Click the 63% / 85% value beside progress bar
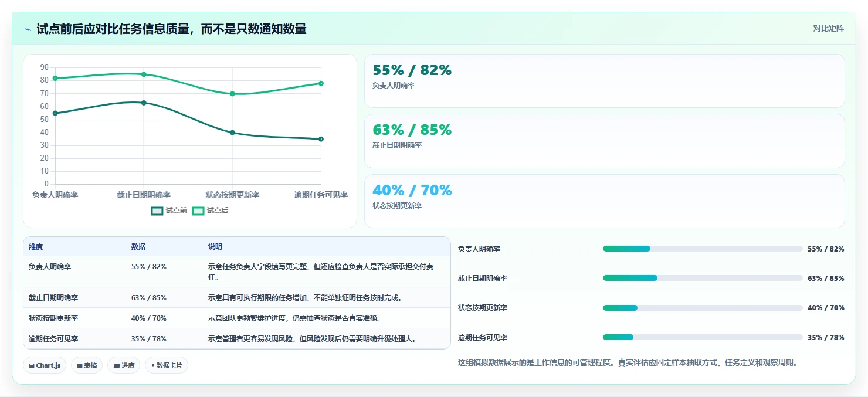Image resolution: width=868 pixels, height=397 pixels. 826,278
